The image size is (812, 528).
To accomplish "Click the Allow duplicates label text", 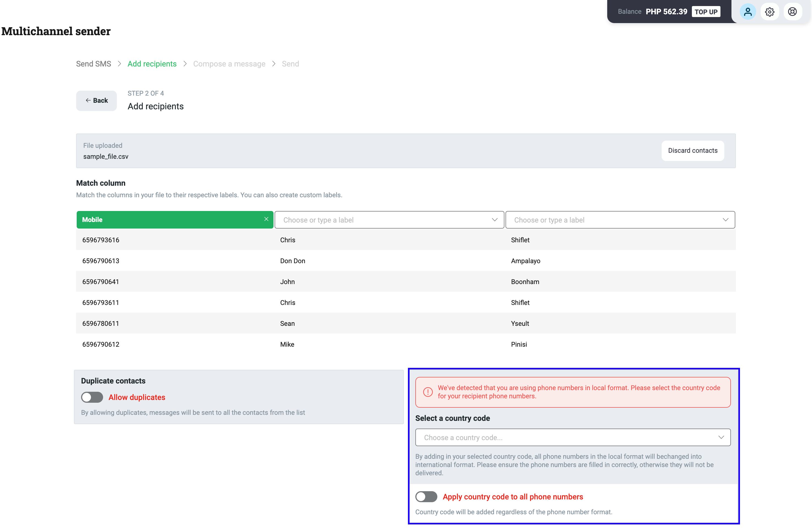I will 137,397.
